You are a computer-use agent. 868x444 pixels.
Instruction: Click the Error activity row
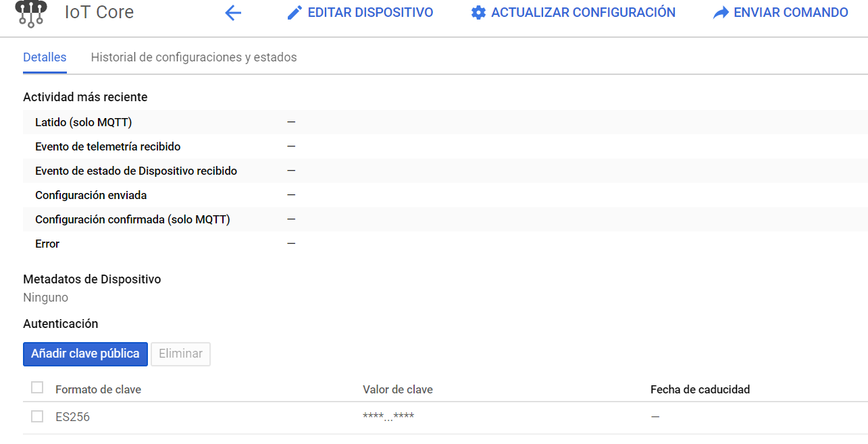(x=47, y=243)
